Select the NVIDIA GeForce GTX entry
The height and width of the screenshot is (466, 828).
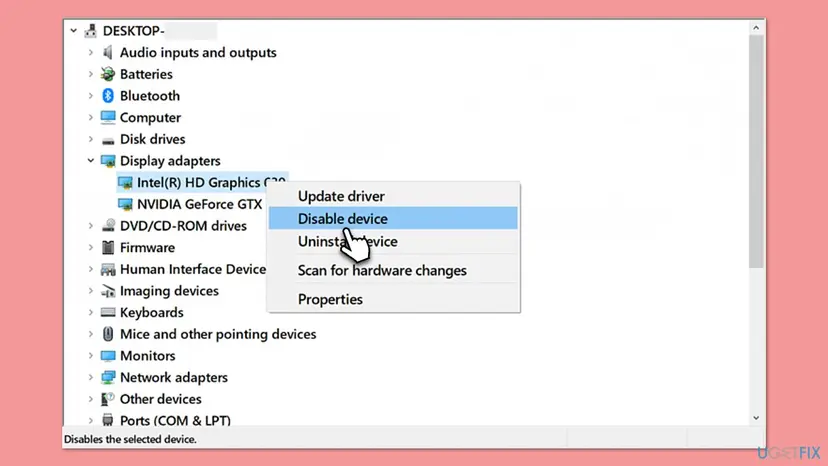coord(200,204)
